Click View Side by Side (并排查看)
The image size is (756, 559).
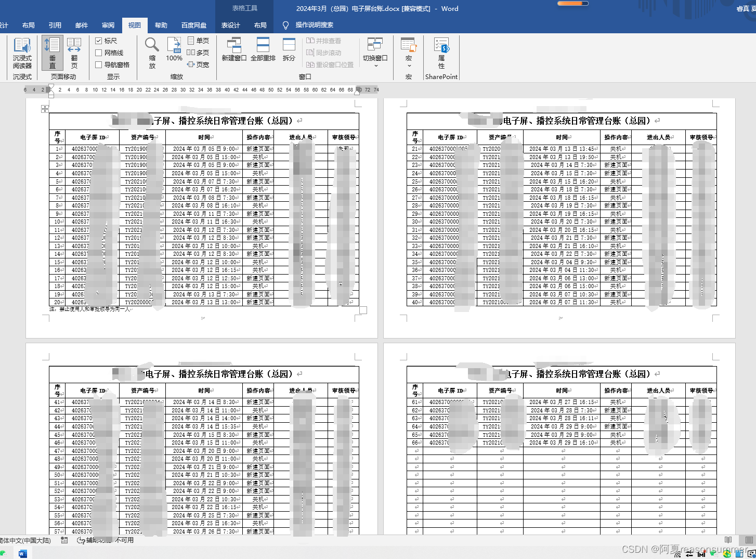[x=323, y=41]
